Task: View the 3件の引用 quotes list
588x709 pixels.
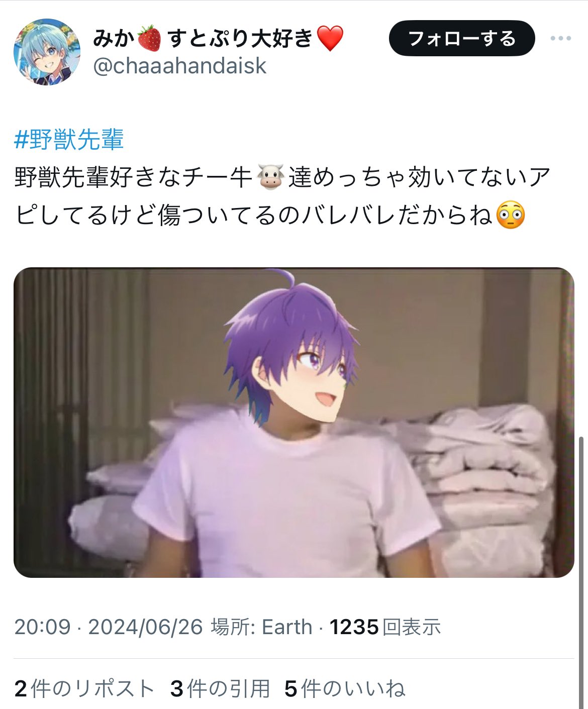Action: [x=220, y=688]
